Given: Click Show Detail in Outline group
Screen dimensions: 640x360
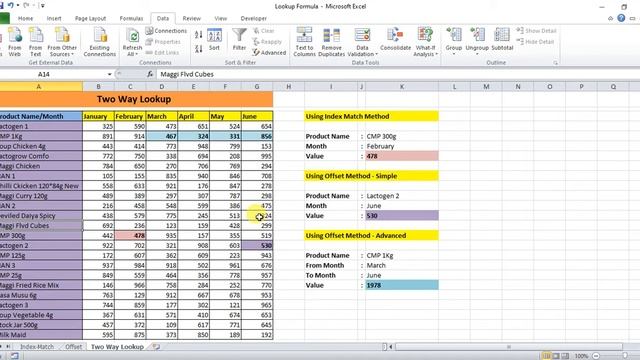Looking at the screenshot, I should point(536,31).
